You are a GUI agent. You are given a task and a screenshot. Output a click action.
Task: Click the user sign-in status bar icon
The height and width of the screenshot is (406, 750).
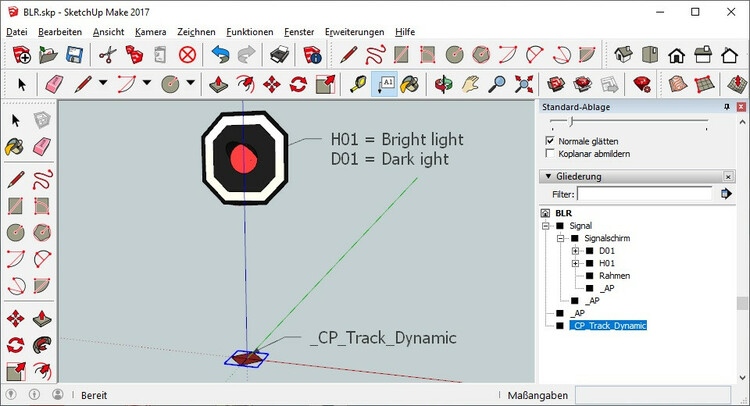pos(58,395)
